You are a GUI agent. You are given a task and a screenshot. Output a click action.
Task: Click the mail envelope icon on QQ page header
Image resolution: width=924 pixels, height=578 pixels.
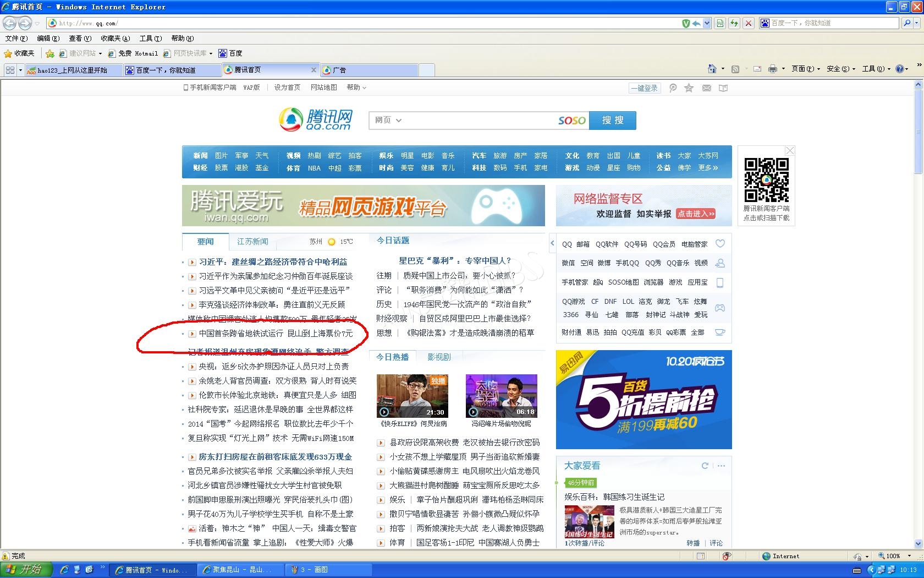pos(707,88)
